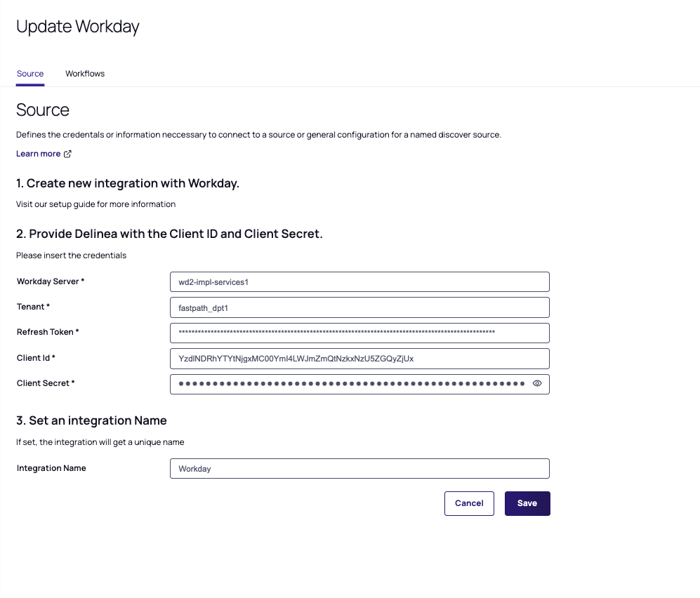Viewport: 700px width, 598px height.
Task: Click the Client Id text field
Action: pos(359,359)
